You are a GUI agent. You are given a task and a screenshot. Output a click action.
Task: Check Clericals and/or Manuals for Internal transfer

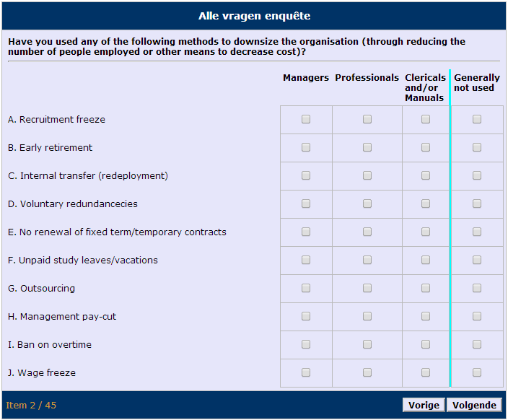click(x=426, y=176)
